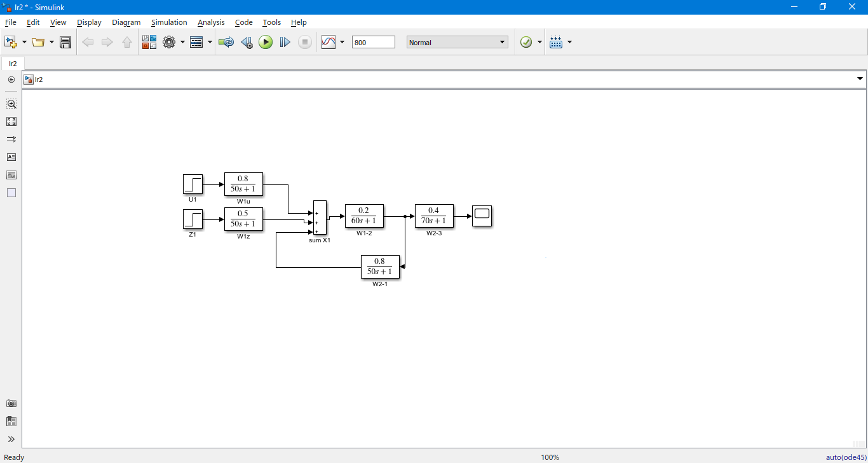Image resolution: width=868 pixels, height=463 pixels.
Task: Open the Library Browser icon
Action: (x=149, y=43)
